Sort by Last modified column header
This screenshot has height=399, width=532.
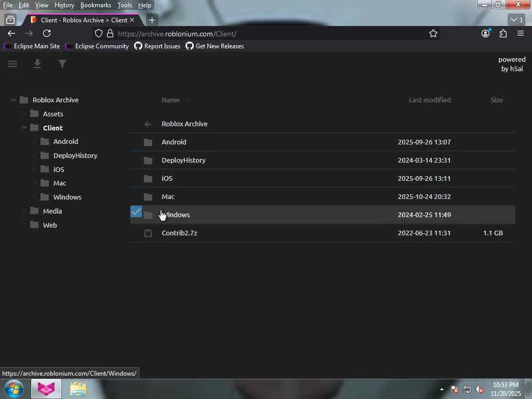430,100
